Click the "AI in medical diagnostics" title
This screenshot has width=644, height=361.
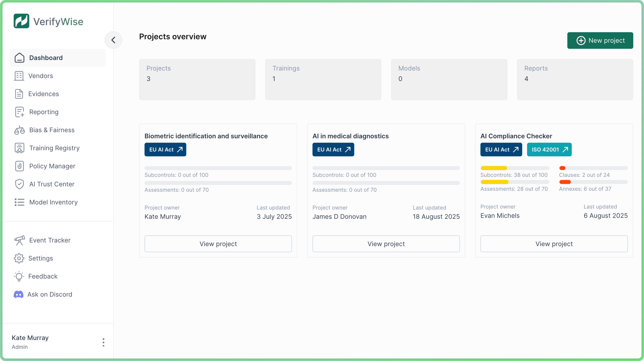click(351, 136)
